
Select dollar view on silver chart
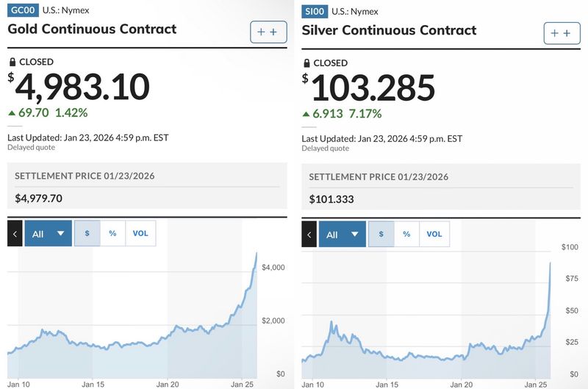(381, 235)
